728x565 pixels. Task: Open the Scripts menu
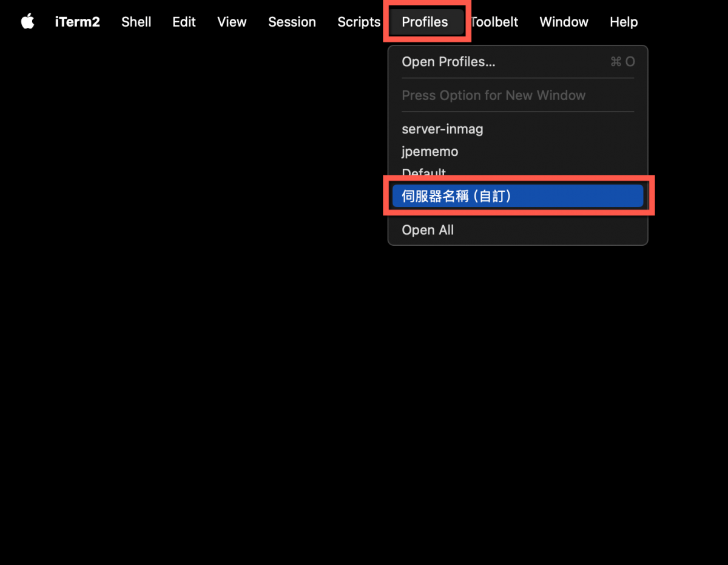click(359, 22)
